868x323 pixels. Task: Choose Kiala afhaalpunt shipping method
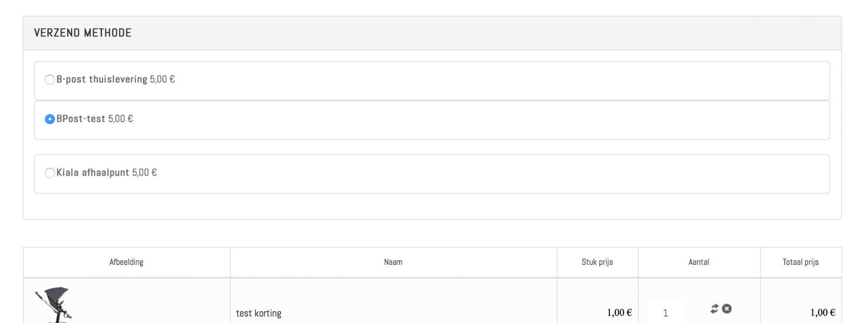coord(50,173)
